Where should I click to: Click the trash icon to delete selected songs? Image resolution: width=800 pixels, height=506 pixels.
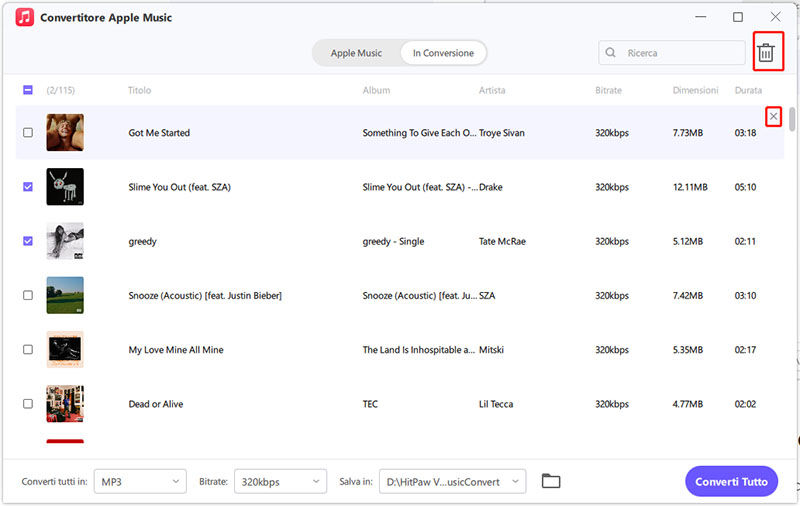pos(765,53)
